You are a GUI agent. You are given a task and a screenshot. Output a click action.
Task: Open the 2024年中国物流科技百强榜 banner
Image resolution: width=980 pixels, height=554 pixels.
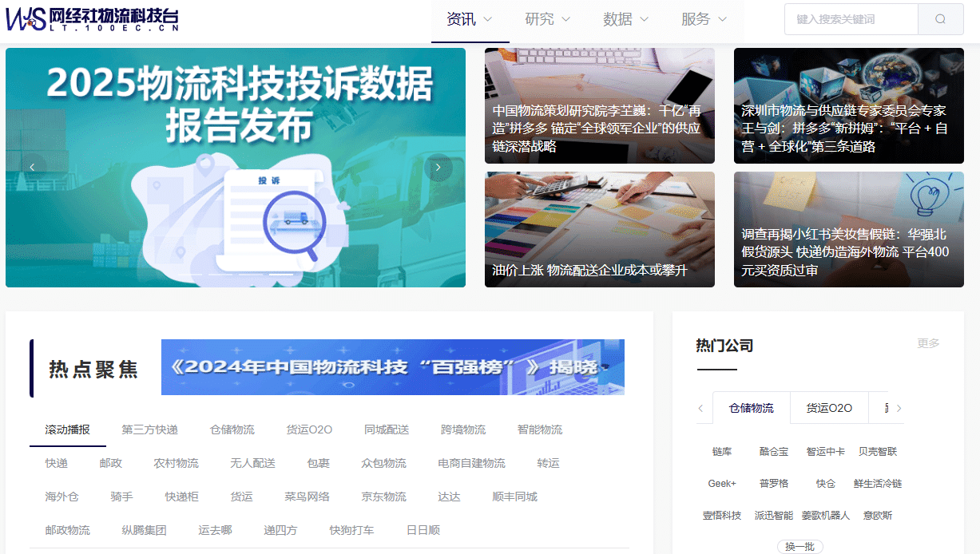(393, 367)
